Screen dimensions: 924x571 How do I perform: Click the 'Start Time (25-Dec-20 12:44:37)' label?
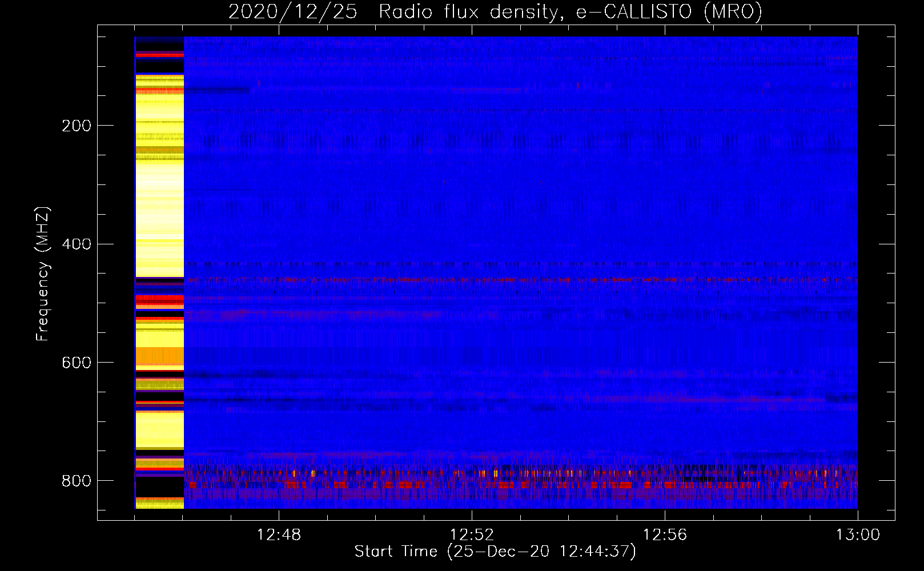tap(495, 552)
